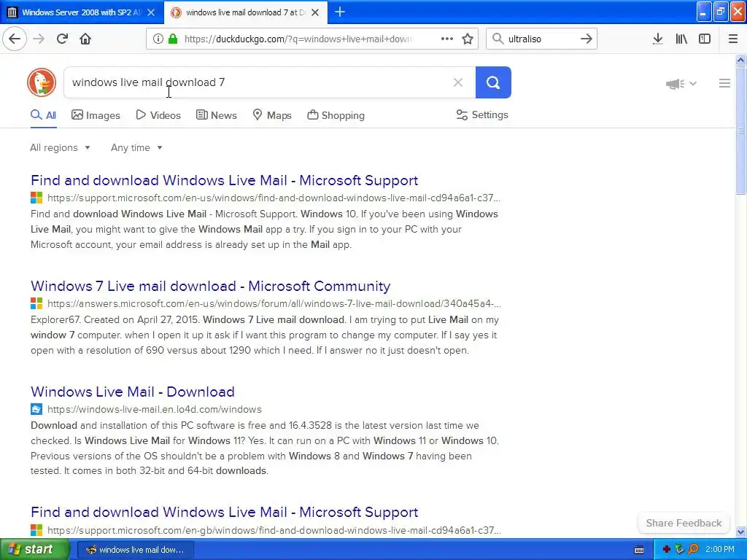This screenshot has width=747, height=560.
Task: Open the downloads panel
Action: 658,39
